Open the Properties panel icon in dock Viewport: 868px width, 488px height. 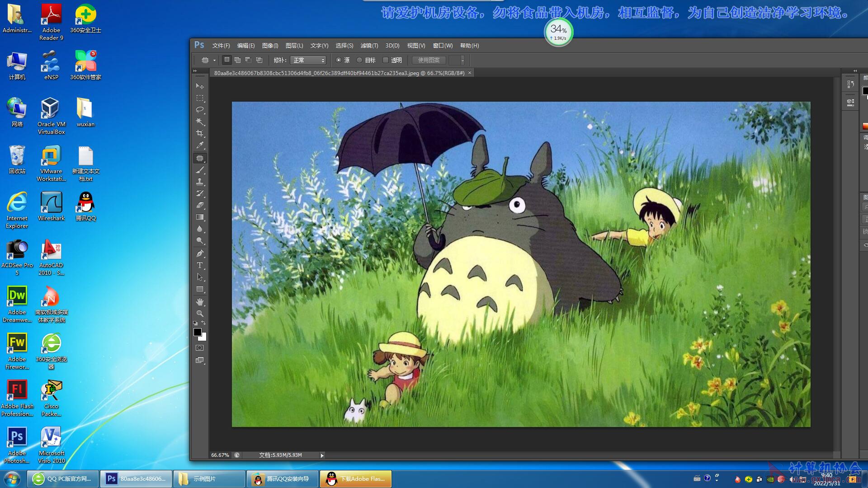850,103
